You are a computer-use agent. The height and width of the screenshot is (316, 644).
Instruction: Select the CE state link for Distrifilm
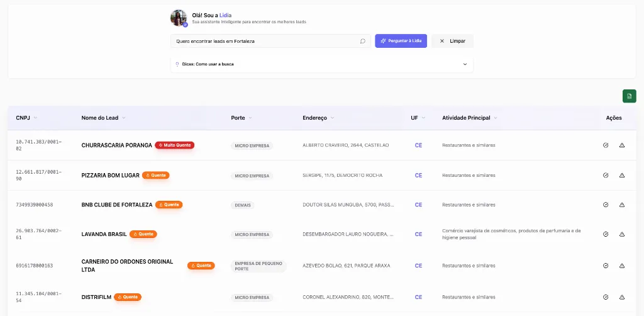point(418,297)
